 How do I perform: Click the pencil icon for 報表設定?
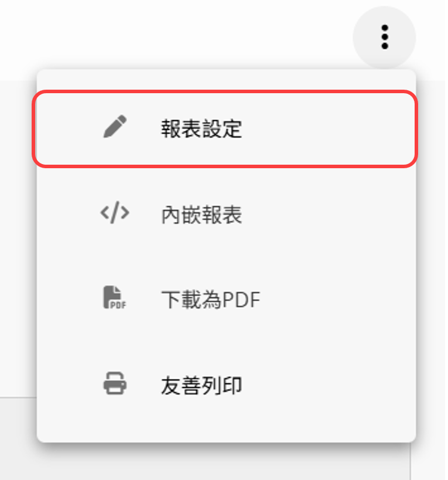coord(115,127)
